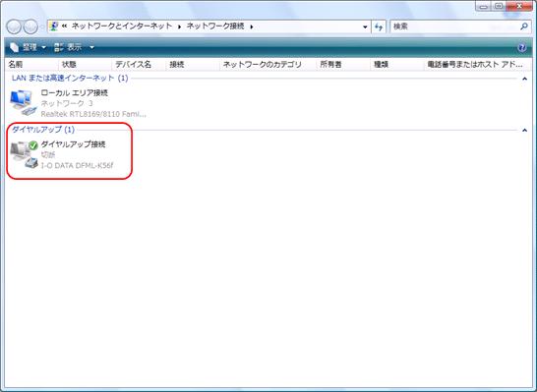Sort by the 所有者 column header
The width and height of the screenshot is (537, 392).
point(343,64)
